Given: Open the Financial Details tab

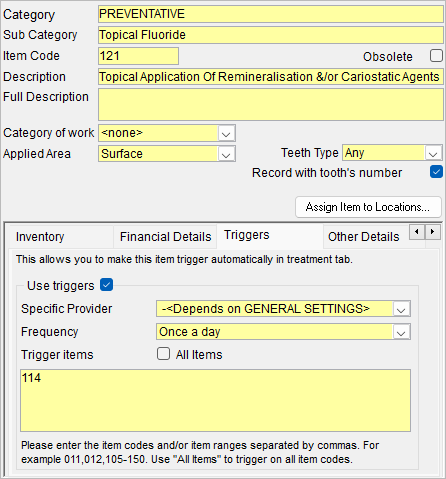Looking at the screenshot, I should tap(165, 237).
